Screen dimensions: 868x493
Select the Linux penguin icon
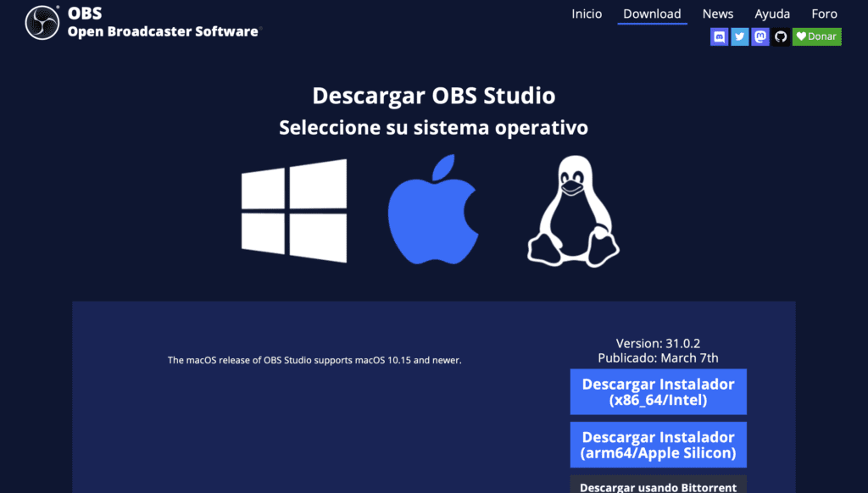pos(574,211)
